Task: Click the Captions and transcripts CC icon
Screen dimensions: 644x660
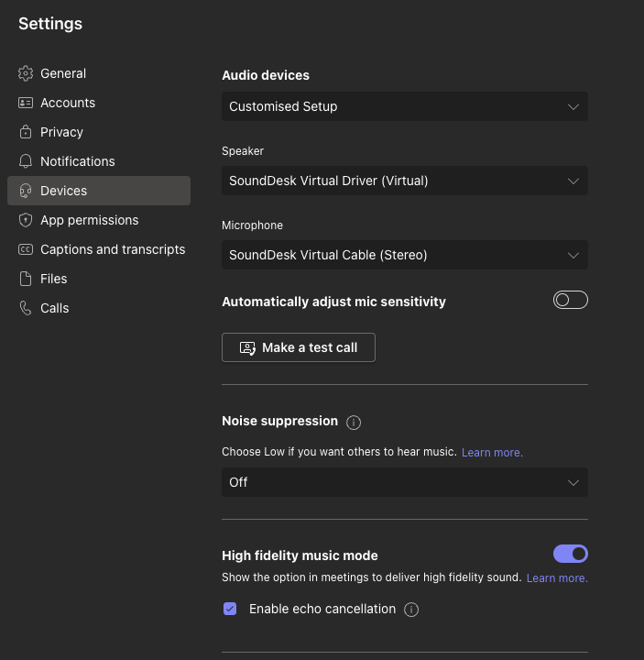Action: 26,249
